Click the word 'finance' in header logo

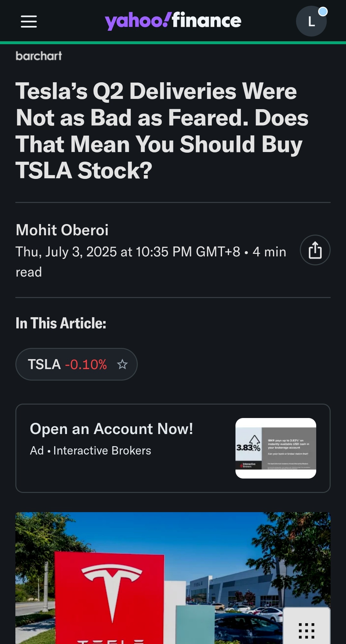click(207, 20)
